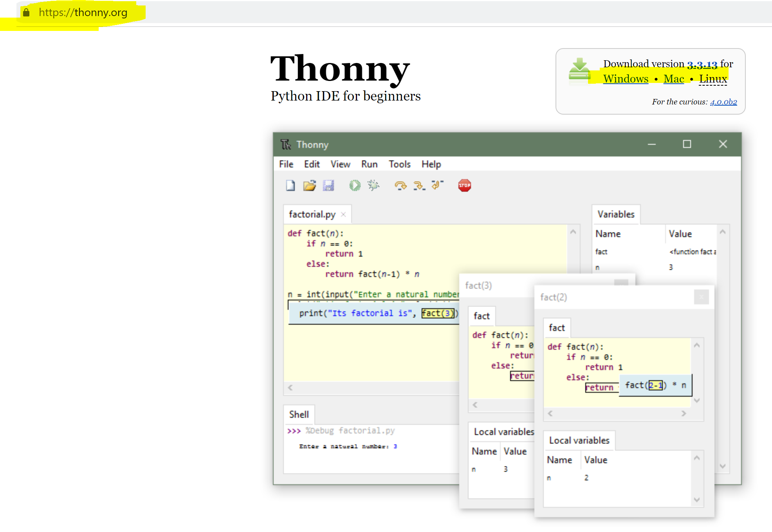Click the Step out debug icon
772x532 pixels.
tap(437, 185)
